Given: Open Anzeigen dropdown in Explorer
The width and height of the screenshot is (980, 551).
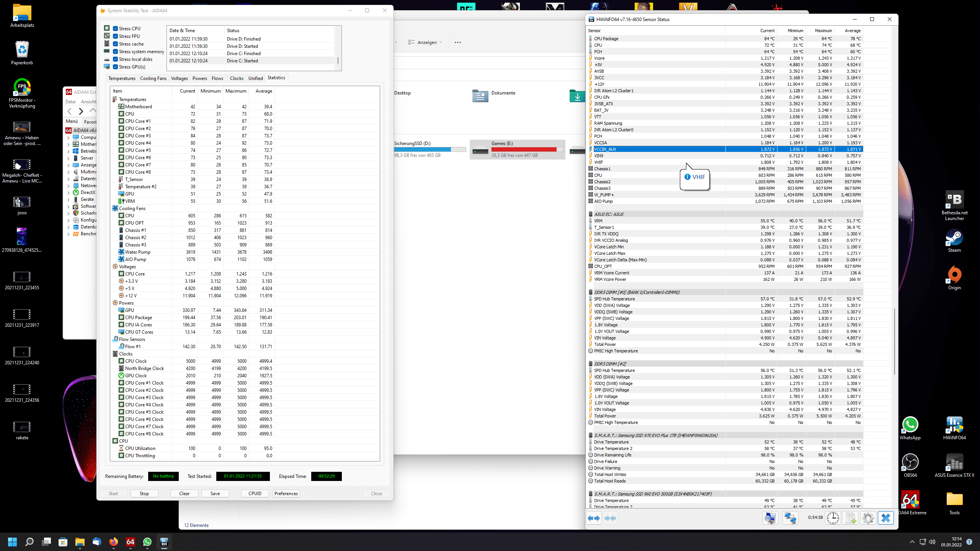Looking at the screenshot, I should click(x=425, y=42).
